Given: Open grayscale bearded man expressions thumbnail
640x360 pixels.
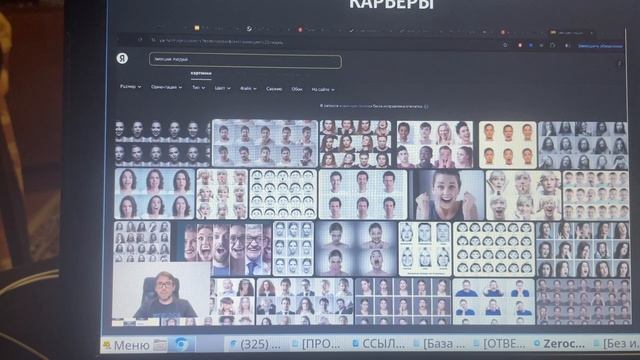Looking at the screenshot, I should click(x=583, y=145).
